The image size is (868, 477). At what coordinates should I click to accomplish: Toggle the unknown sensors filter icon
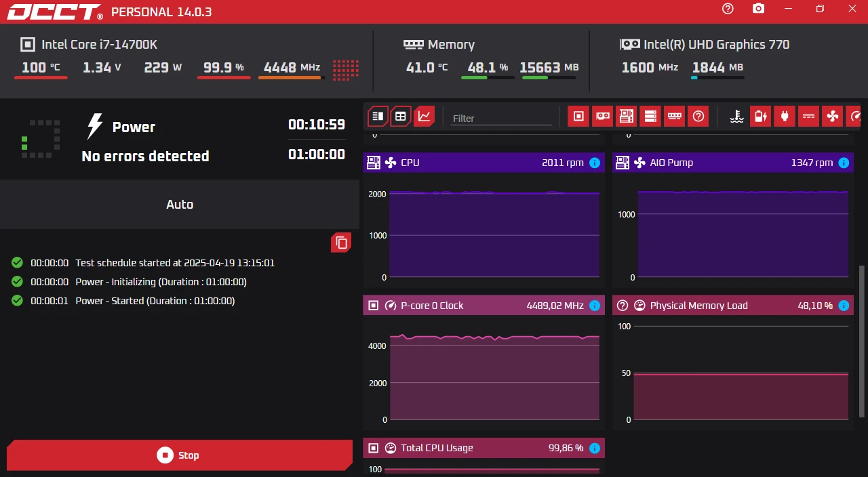click(x=698, y=116)
